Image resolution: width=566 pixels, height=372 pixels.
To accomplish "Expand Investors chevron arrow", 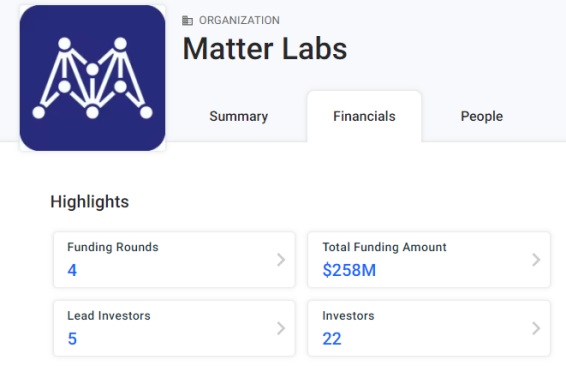I will pos(536,328).
